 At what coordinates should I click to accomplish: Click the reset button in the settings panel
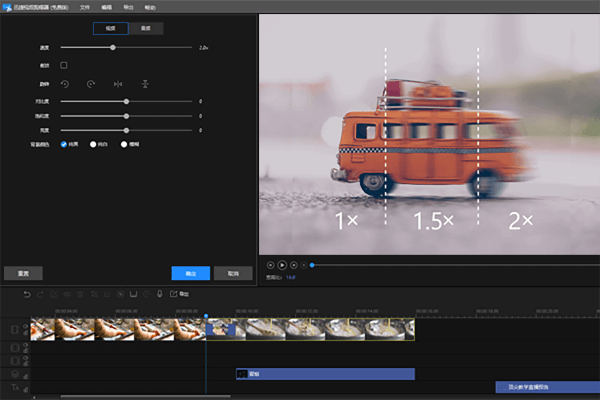tap(23, 272)
